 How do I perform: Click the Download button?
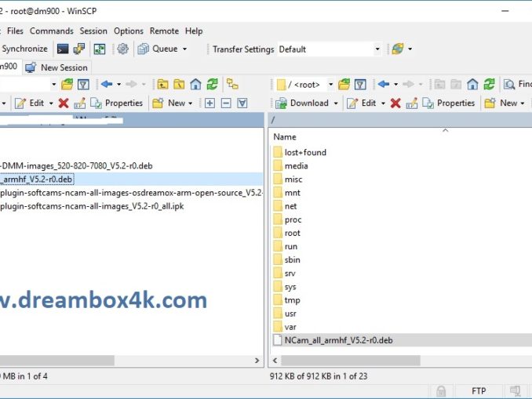[302, 103]
